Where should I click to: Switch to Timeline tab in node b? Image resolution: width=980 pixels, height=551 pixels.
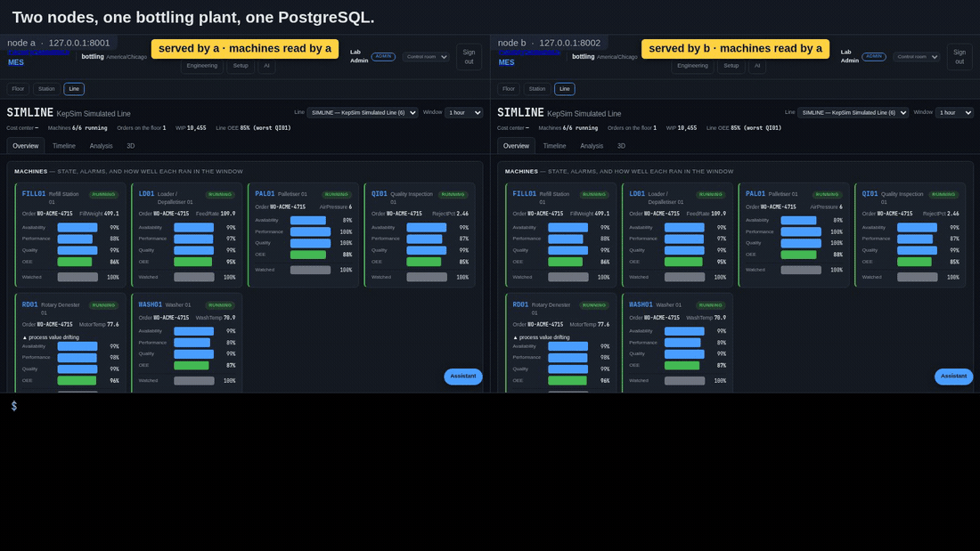(x=554, y=146)
